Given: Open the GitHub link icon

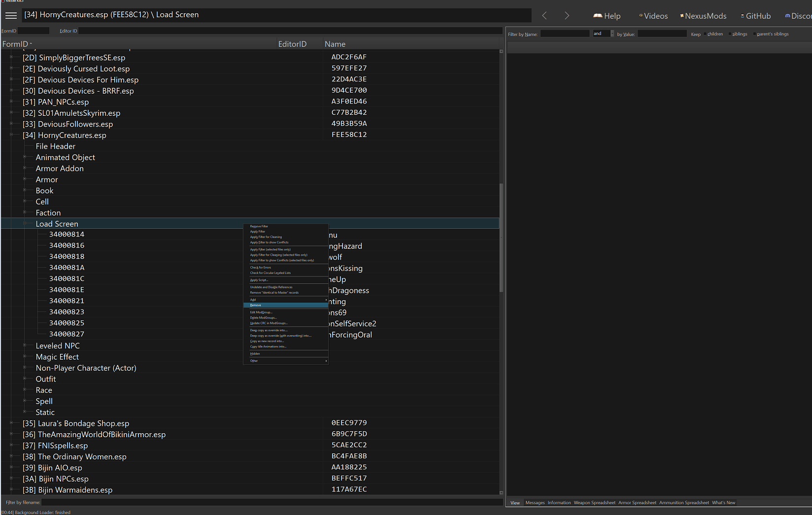Looking at the screenshot, I should point(743,16).
